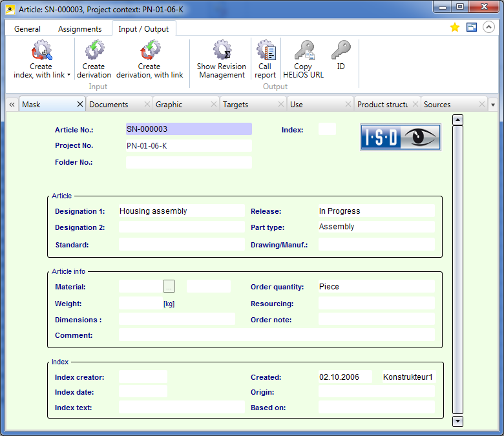The width and height of the screenshot is (504, 436).
Task: Click the ID key icon
Action: pyautogui.click(x=341, y=50)
